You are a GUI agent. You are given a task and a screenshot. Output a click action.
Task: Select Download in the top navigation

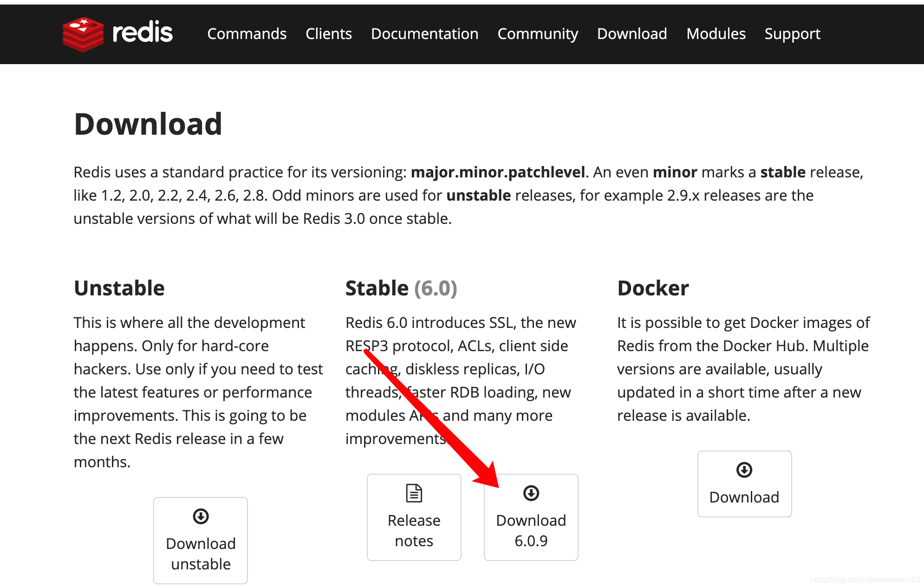coord(632,33)
